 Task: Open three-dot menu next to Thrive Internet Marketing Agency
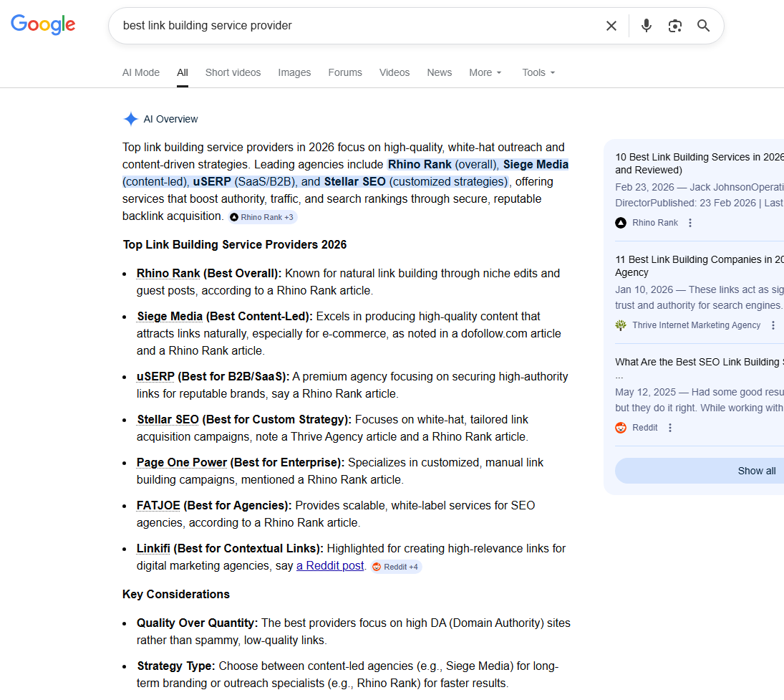pos(773,325)
